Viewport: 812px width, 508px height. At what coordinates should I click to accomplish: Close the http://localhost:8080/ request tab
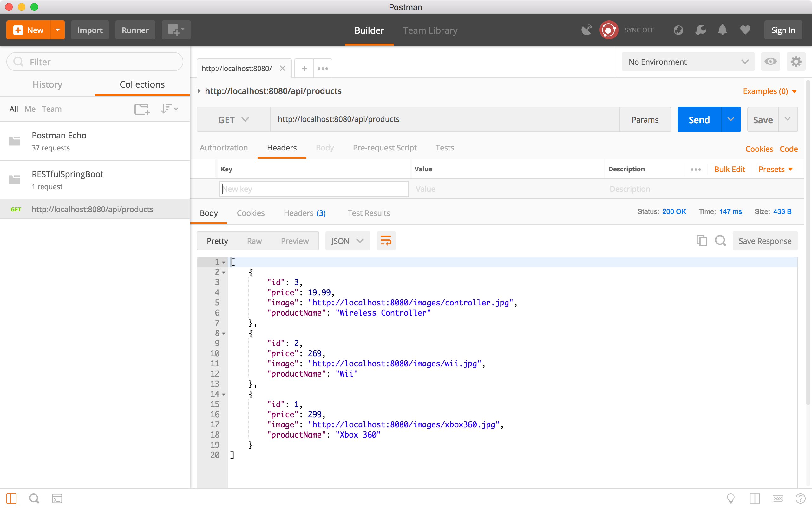[x=283, y=69]
